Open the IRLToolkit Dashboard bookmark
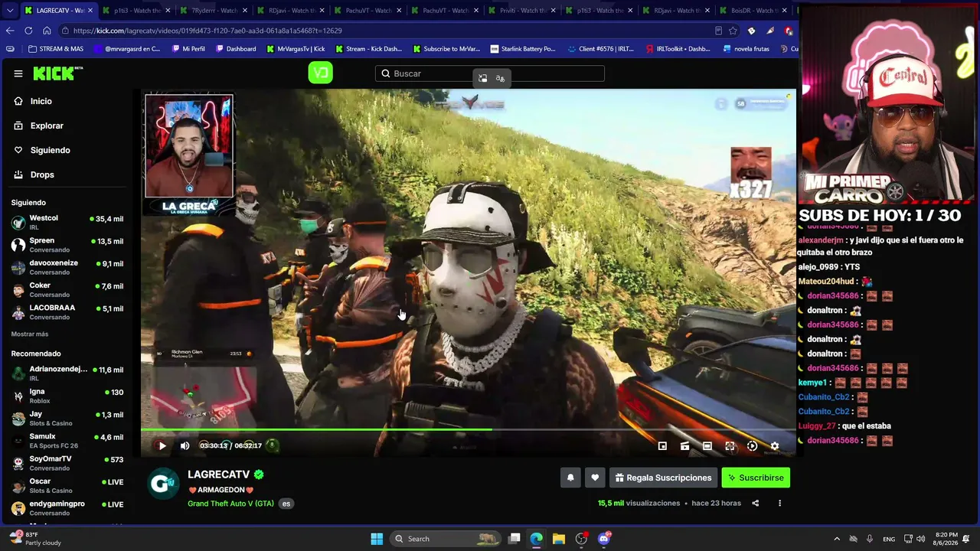This screenshot has width=980, height=551. tap(678, 49)
